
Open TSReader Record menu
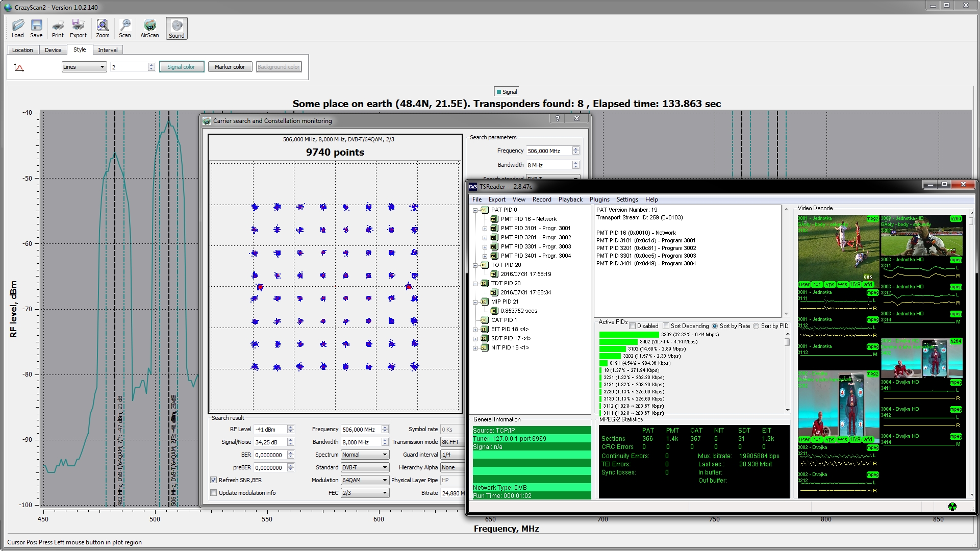coord(542,199)
